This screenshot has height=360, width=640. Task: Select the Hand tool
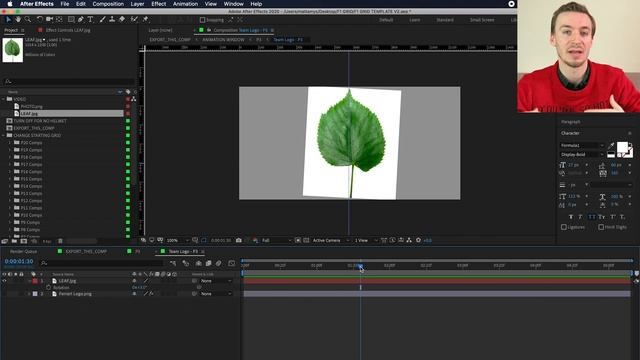click(x=18, y=19)
